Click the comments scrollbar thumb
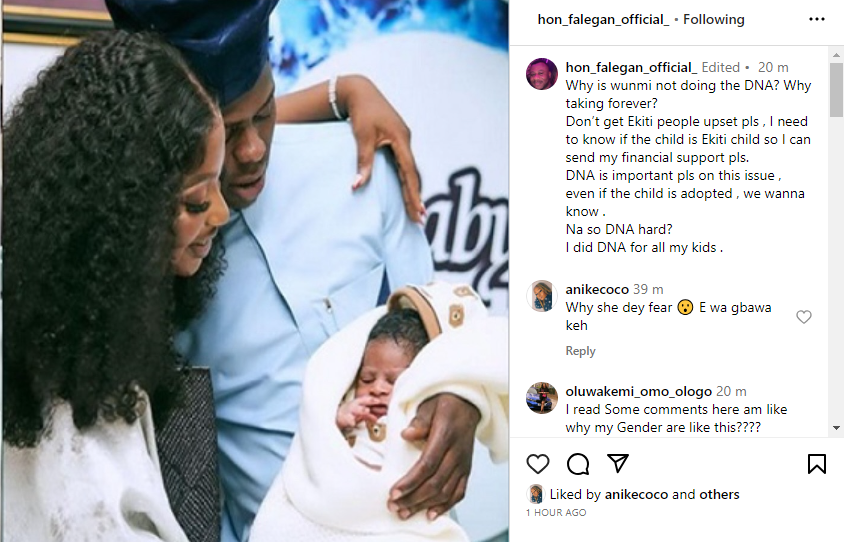 coord(836,90)
